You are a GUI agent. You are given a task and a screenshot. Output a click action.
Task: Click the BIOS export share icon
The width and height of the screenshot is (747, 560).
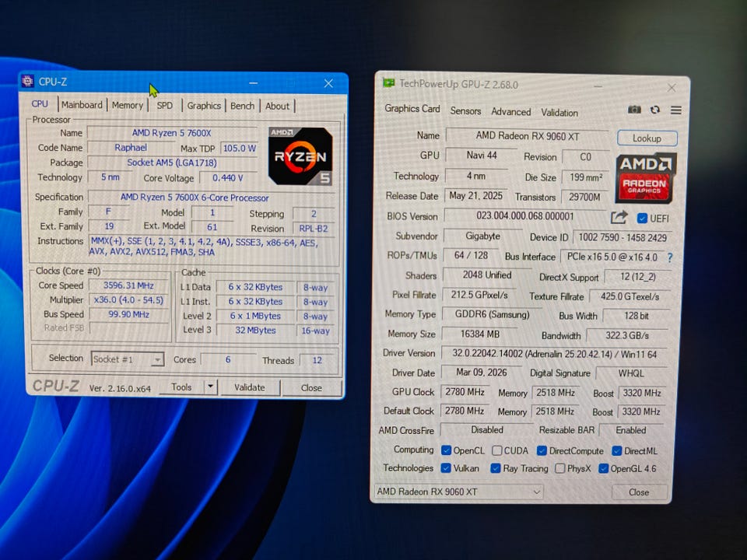tap(619, 218)
